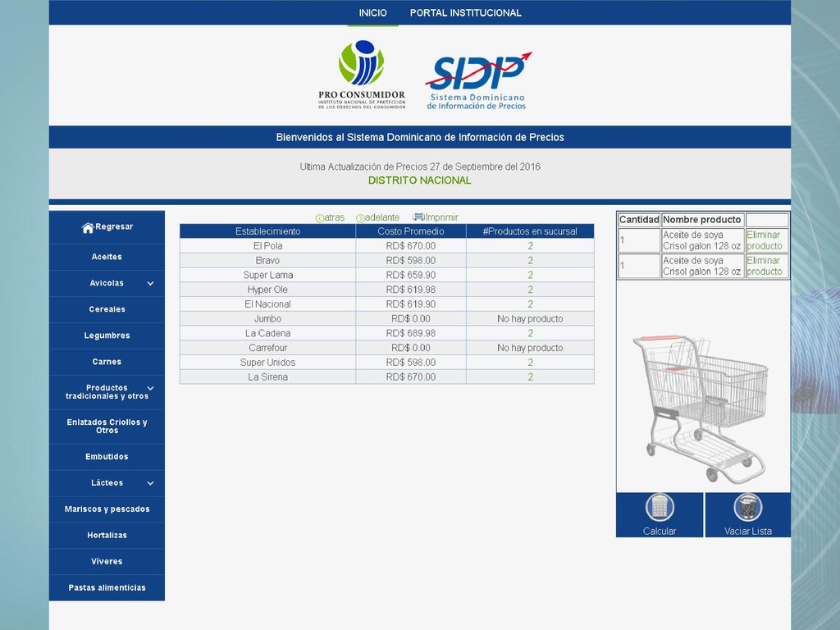Click the printer icon next to Imprimir
The width and height of the screenshot is (840, 630).
(x=418, y=217)
